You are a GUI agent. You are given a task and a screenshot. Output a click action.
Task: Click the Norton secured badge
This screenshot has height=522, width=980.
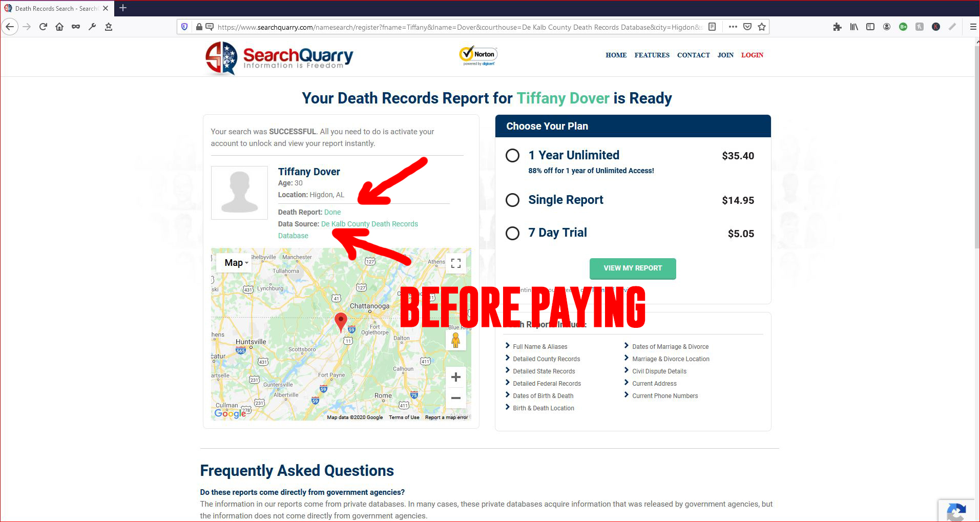tap(478, 56)
